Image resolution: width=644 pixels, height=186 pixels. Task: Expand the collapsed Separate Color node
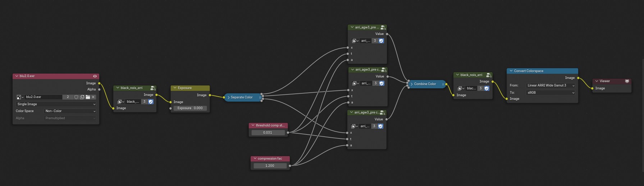coord(229,97)
